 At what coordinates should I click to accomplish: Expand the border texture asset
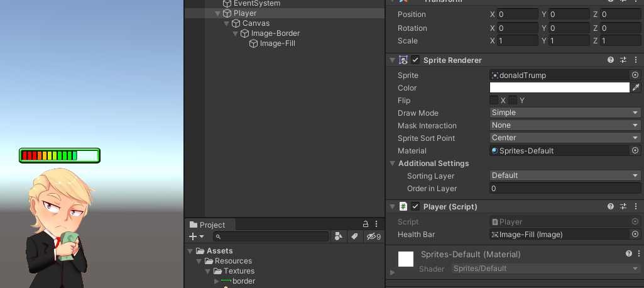pyautogui.click(x=216, y=281)
